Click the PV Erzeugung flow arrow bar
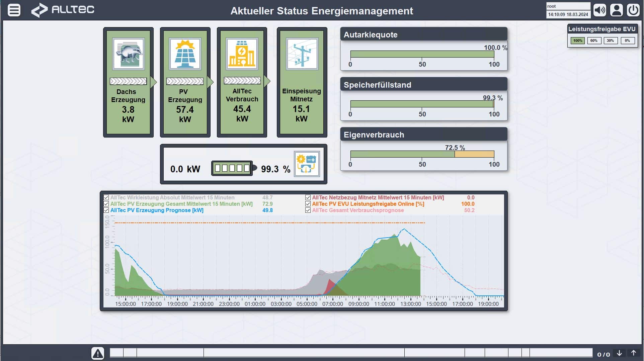 pyautogui.click(x=185, y=81)
